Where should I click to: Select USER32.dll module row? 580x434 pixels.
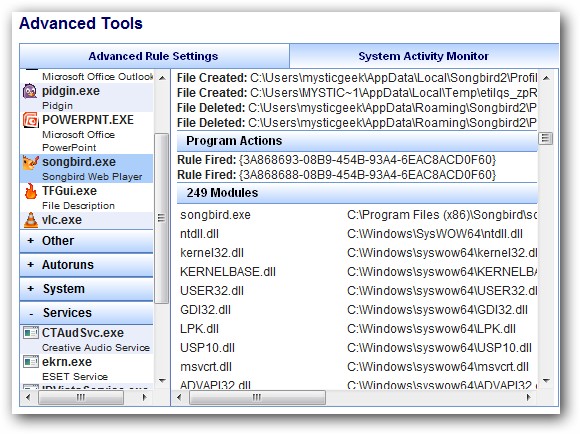point(357,291)
